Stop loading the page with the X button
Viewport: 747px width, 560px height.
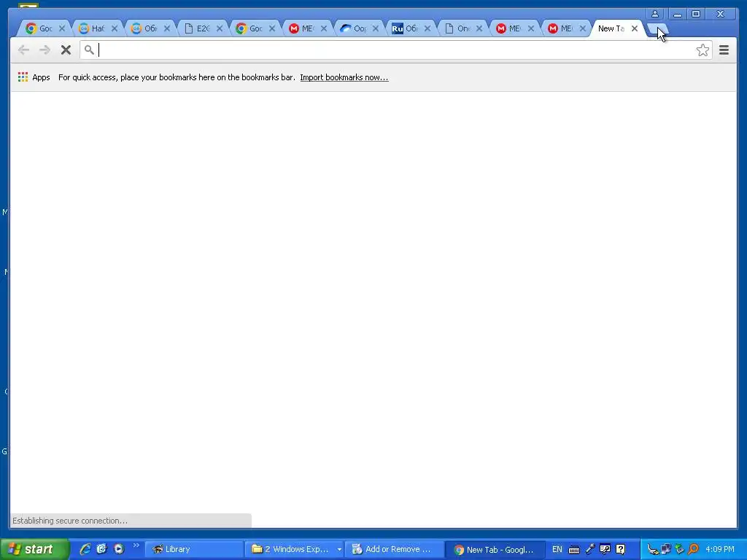pyautogui.click(x=66, y=50)
